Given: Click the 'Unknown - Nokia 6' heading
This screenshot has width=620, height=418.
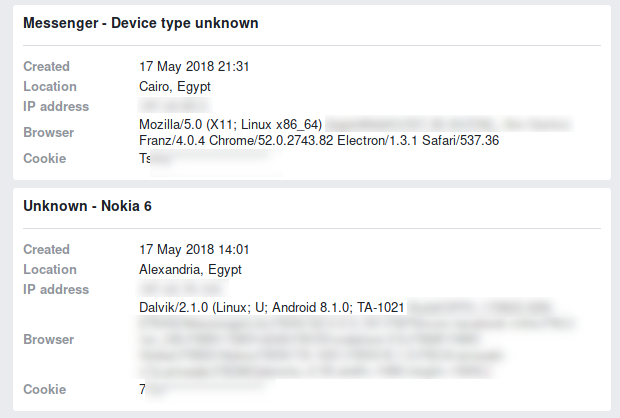Looking at the screenshot, I should tap(87, 206).
